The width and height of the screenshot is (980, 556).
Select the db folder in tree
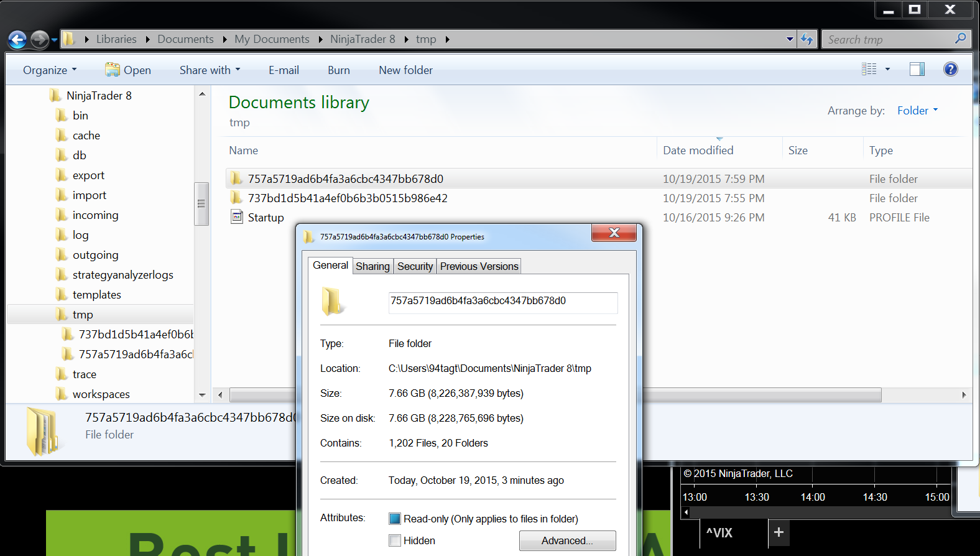point(79,155)
